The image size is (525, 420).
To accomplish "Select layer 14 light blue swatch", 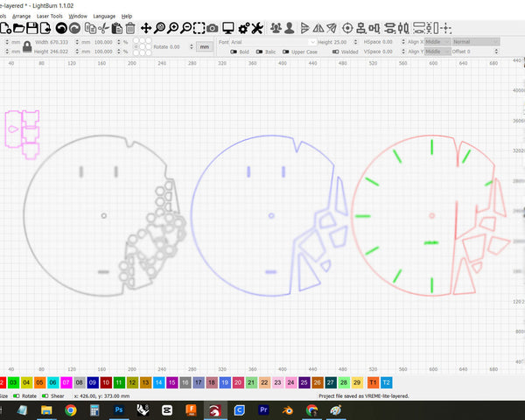I will click(158, 382).
